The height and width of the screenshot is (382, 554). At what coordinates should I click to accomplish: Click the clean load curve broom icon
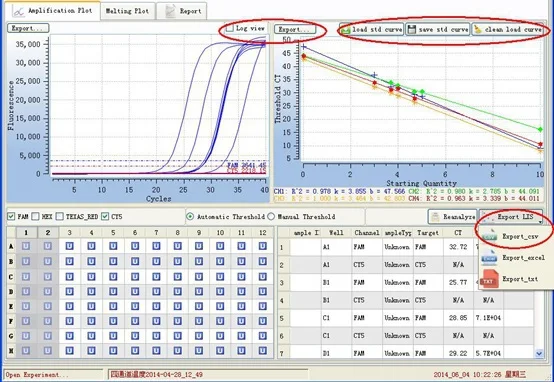478,30
